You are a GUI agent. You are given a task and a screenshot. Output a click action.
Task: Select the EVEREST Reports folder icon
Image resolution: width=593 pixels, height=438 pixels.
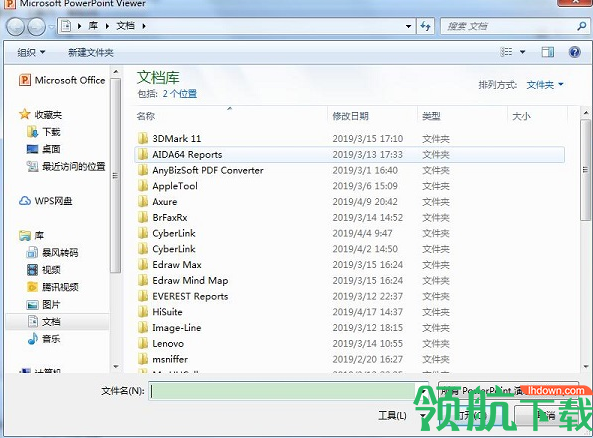click(143, 296)
